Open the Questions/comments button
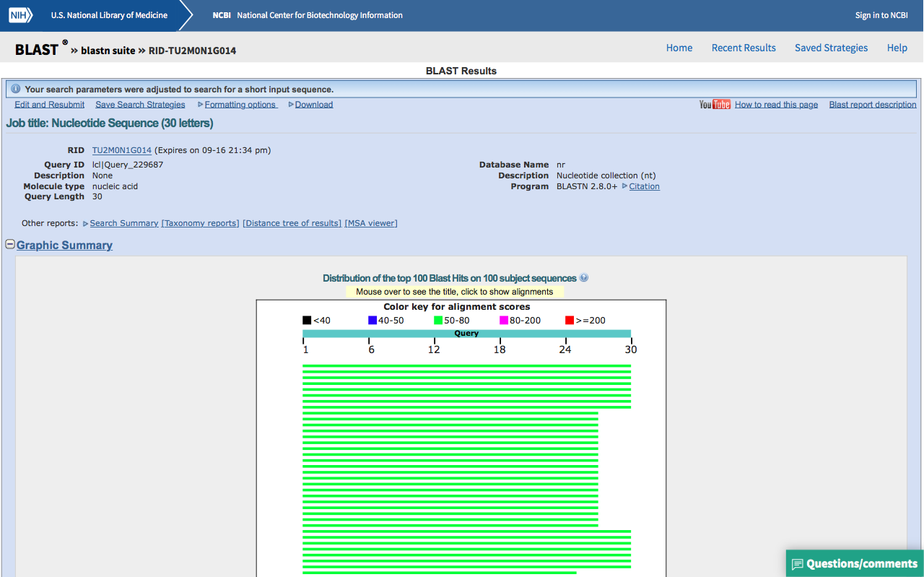The width and height of the screenshot is (924, 577). pyautogui.click(x=855, y=564)
